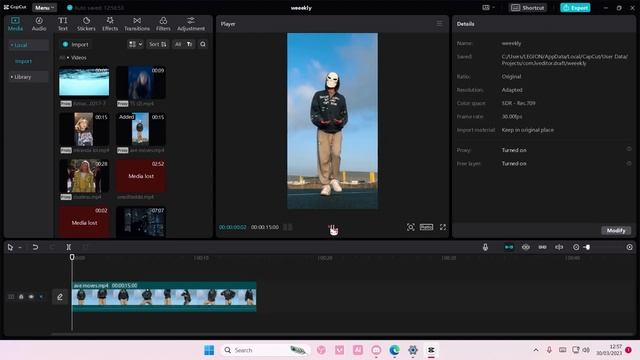Adjust the timeline zoom slider handle

coord(587,247)
